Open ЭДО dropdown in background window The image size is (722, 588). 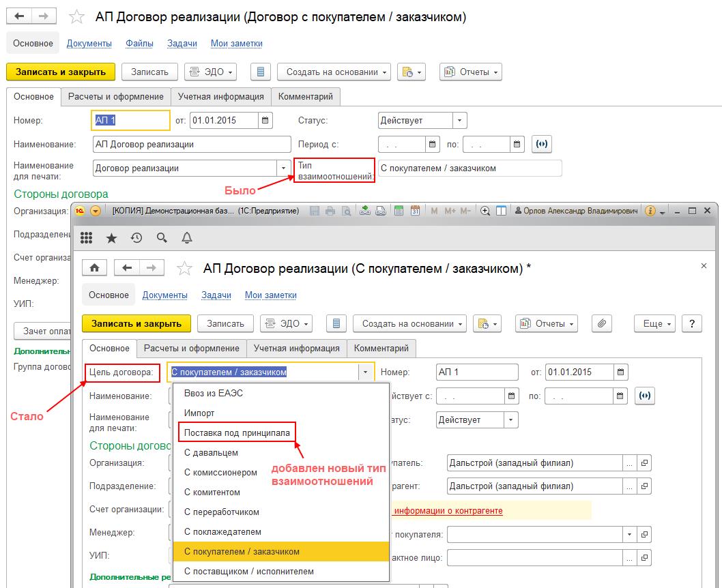[211, 72]
